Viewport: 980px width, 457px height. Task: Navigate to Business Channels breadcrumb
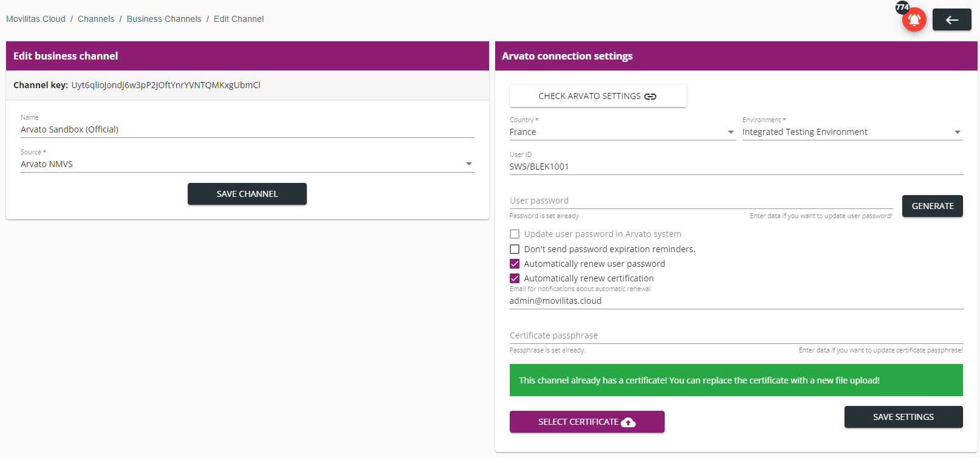coord(164,19)
